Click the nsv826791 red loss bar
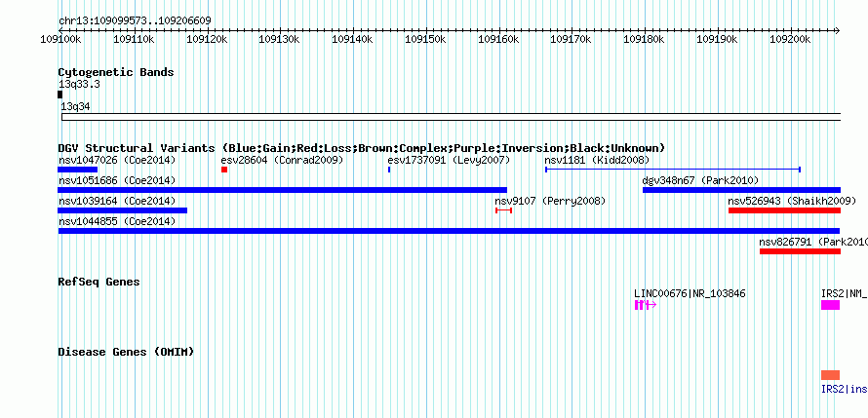 (800, 251)
